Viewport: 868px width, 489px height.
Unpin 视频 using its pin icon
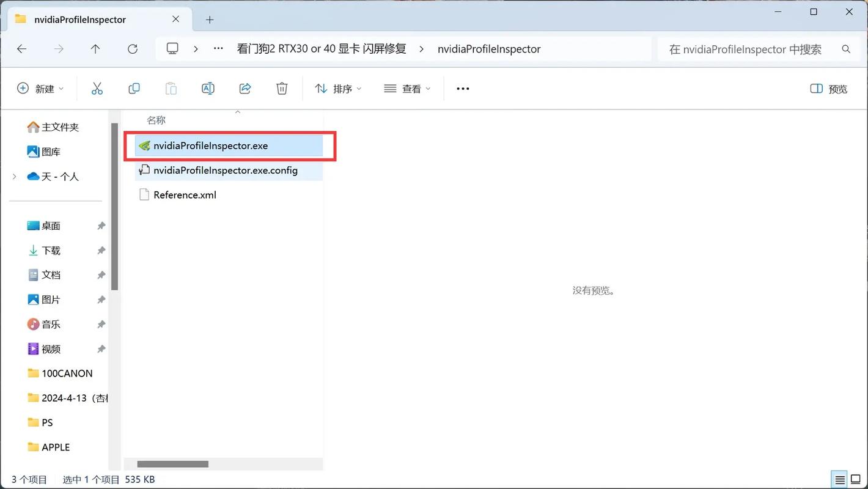click(x=101, y=349)
